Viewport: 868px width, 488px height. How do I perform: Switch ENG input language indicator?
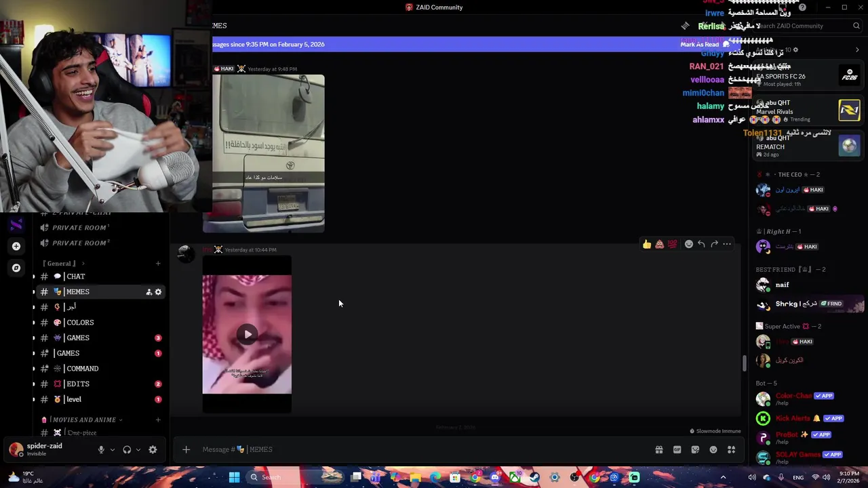pos(798,477)
